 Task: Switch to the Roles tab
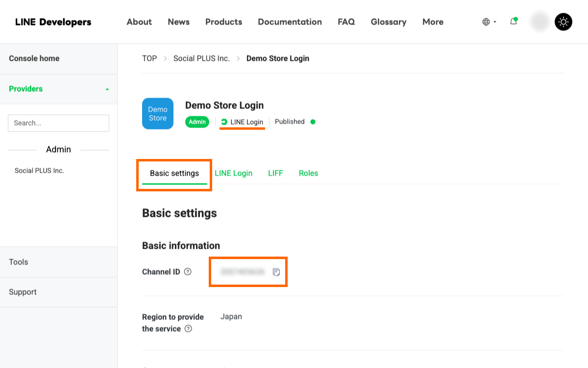(x=309, y=173)
